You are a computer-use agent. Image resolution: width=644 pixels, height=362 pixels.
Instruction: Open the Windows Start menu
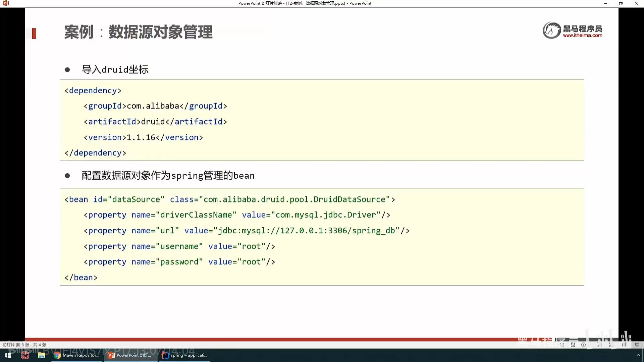click(8, 355)
